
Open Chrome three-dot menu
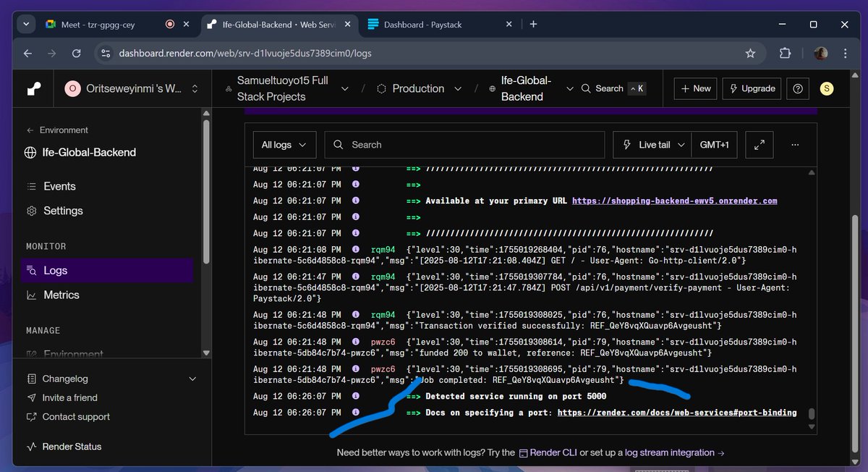point(844,53)
